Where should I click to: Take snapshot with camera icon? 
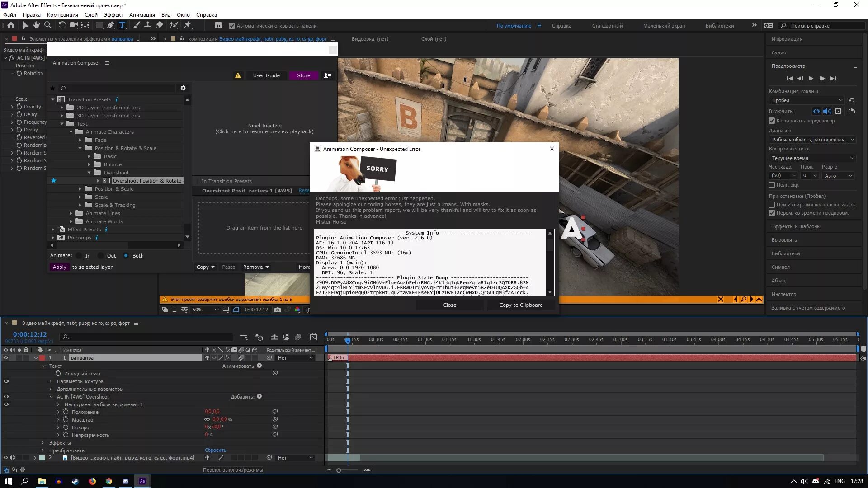click(277, 310)
